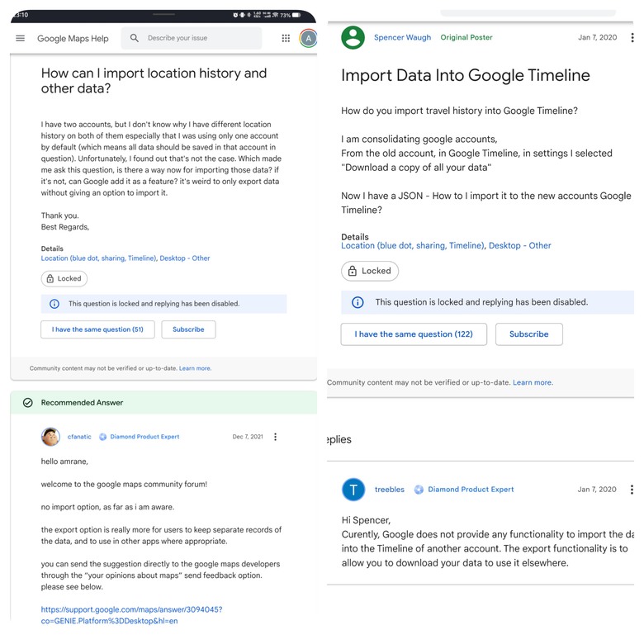
Task: Open 'Location (blue dot, sharing, Timeline)' link in left post
Action: 98,258
